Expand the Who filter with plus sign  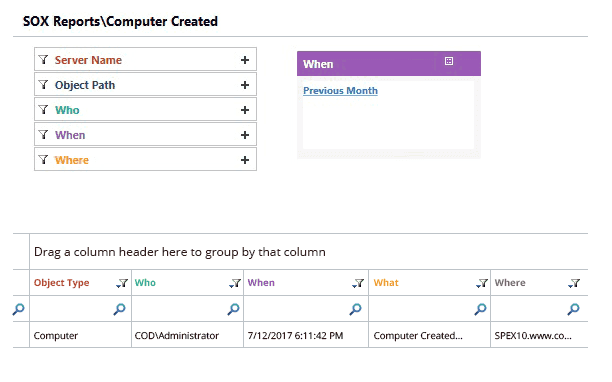point(245,110)
